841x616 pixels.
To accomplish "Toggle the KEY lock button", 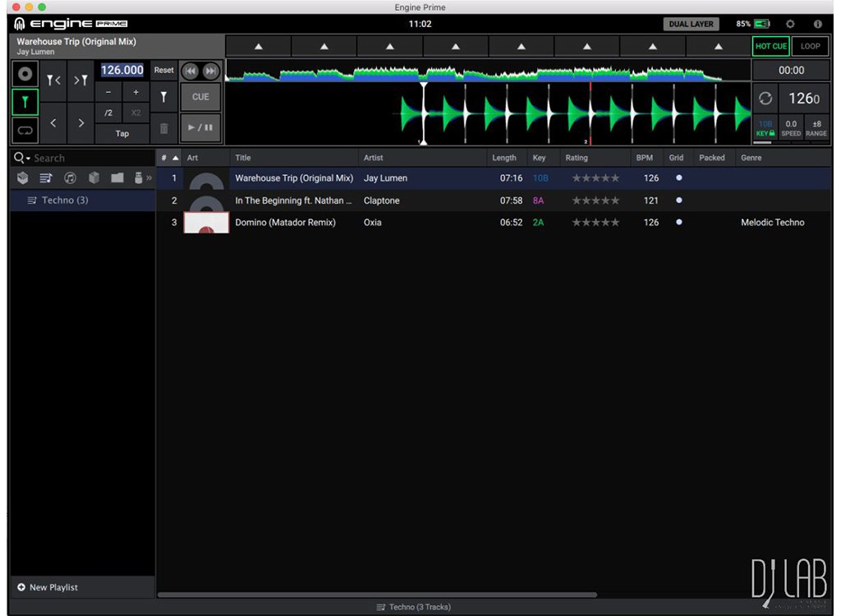I will click(x=765, y=128).
